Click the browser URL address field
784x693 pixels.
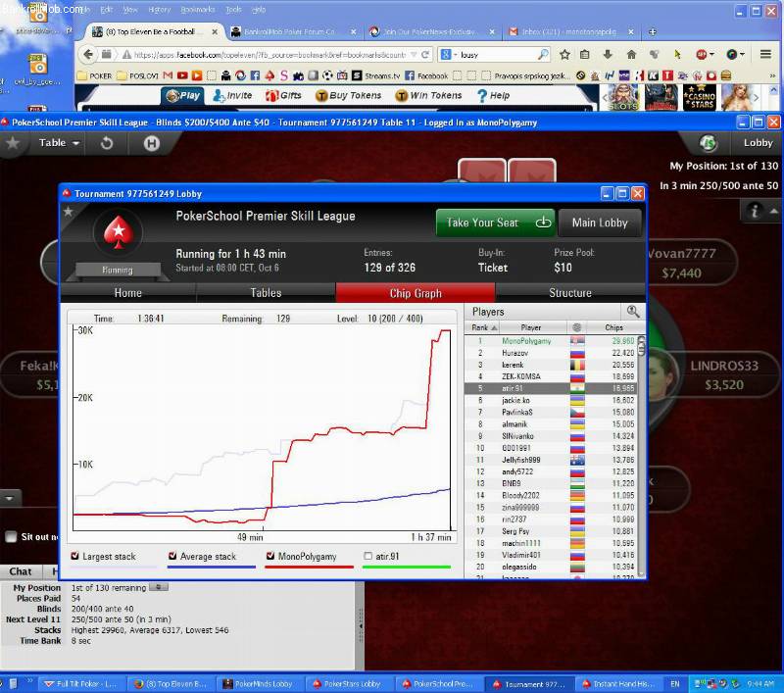point(269,55)
